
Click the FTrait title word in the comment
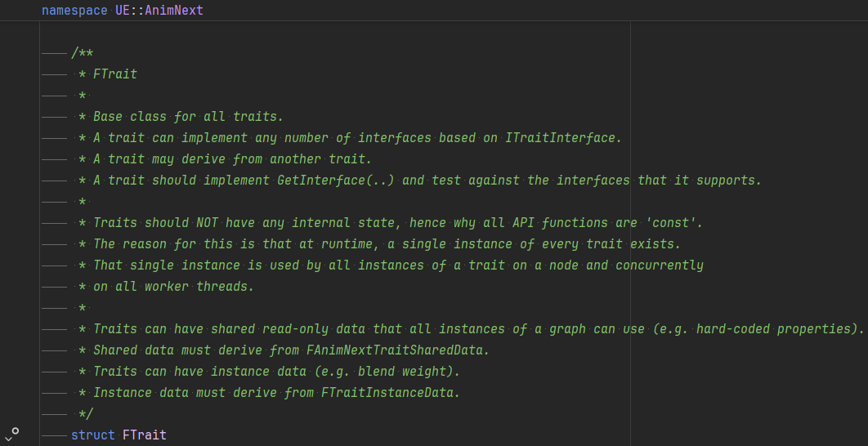coord(115,74)
